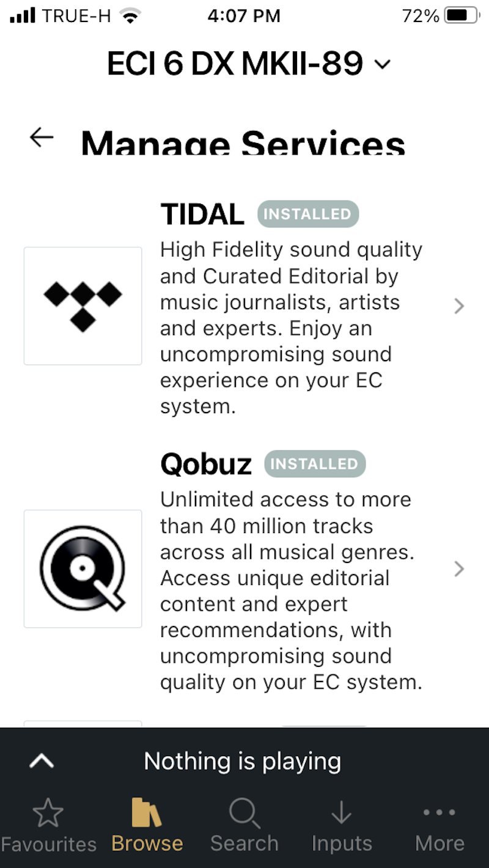Viewport: 489px width, 868px height.
Task: Tap the Nothing is playing status text
Action: pyautogui.click(x=243, y=762)
